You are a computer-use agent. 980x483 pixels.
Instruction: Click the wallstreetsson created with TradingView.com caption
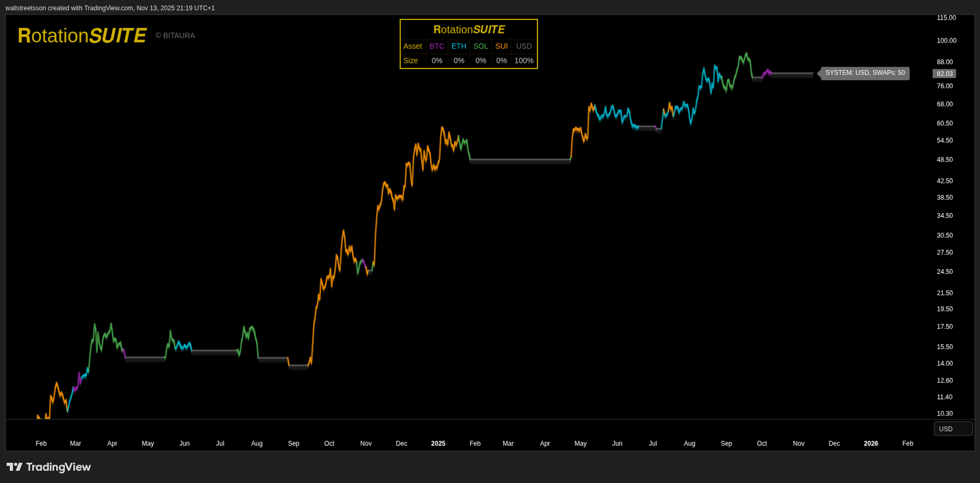point(110,8)
